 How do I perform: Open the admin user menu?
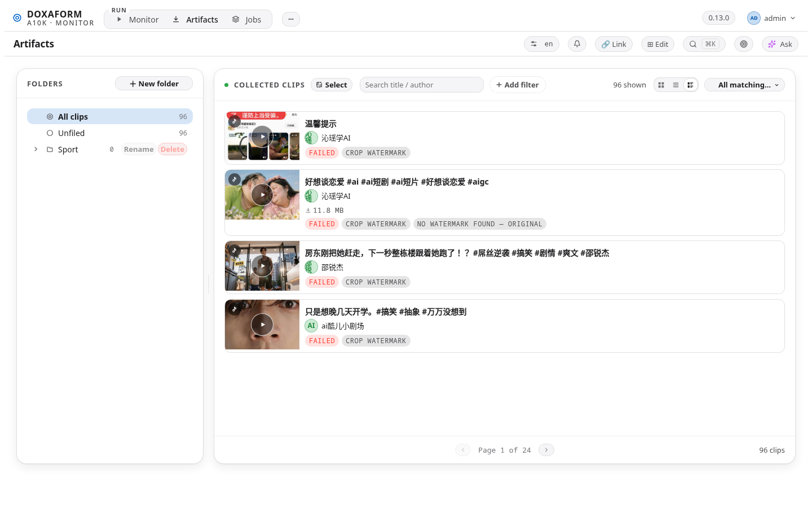[771, 18]
